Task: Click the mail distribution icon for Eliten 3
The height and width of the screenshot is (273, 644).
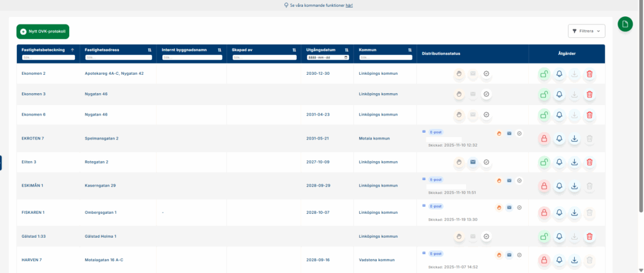Action: (x=472, y=162)
